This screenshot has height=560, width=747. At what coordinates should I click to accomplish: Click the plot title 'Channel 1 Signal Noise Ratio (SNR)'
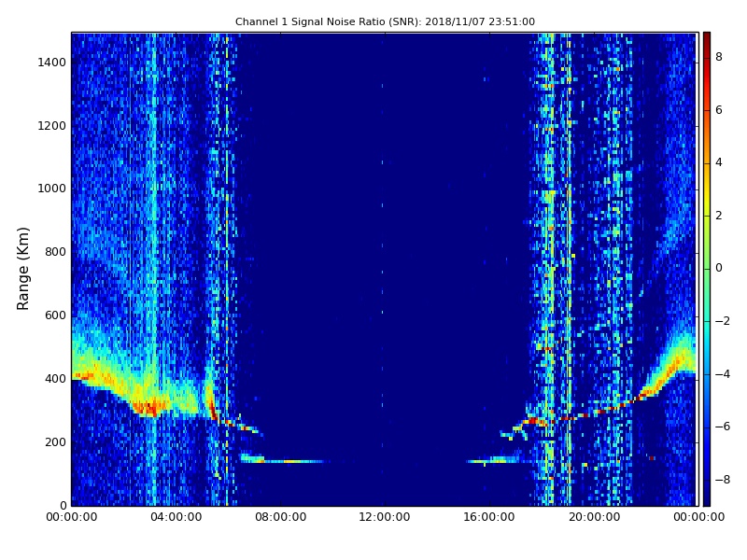328,21
